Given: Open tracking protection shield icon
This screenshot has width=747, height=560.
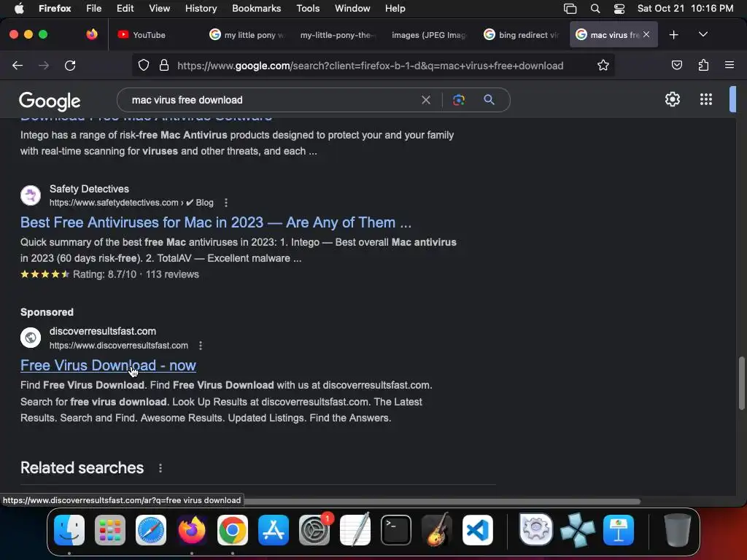Looking at the screenshot, I should [144, 66].
